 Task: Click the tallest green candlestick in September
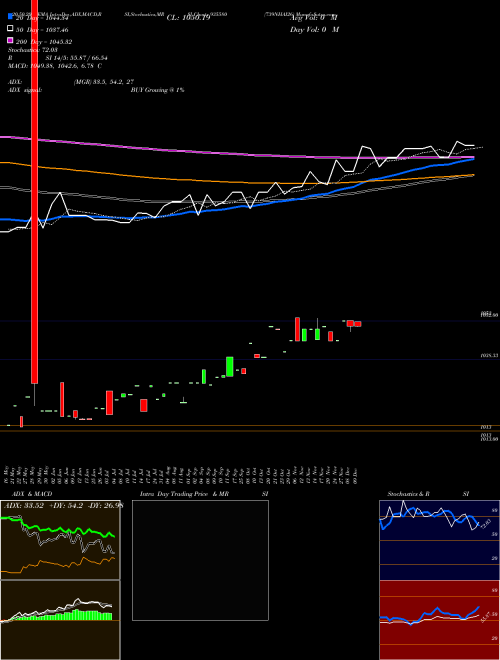coord(229,367)
